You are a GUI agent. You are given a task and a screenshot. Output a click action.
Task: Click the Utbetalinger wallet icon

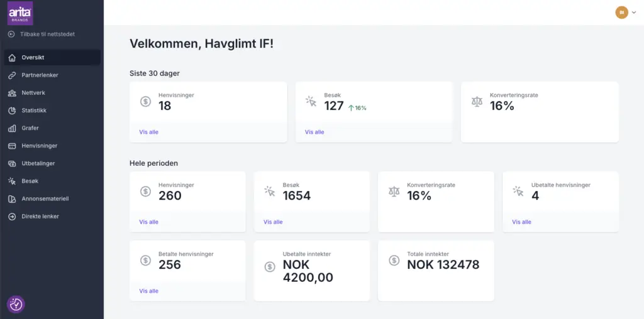(x=12, y=163)
